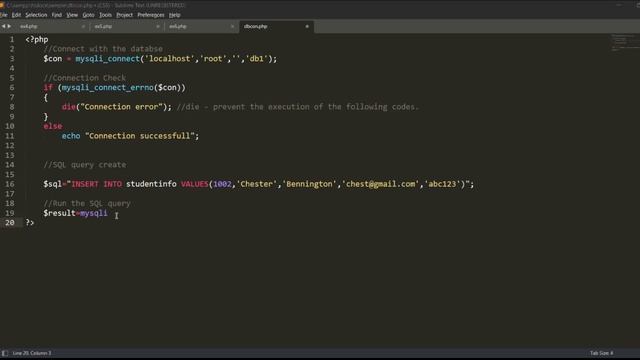Click line number 1 in the gutter

click(x=12, y=40)
